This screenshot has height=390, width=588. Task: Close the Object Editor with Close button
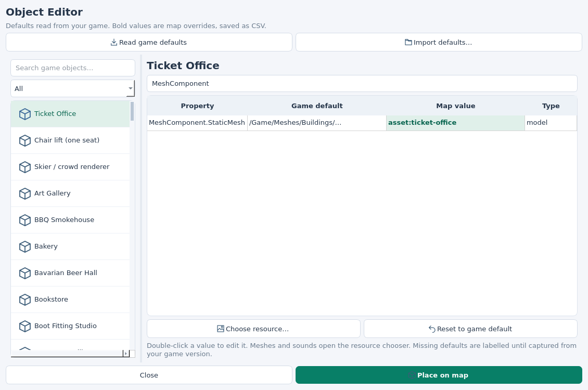pos(149,375)
